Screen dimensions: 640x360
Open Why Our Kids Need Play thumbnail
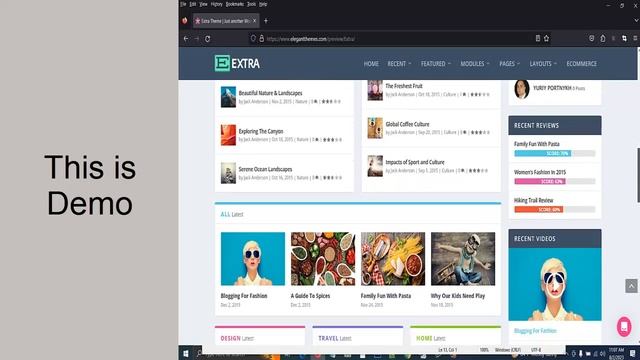[463, 259]
